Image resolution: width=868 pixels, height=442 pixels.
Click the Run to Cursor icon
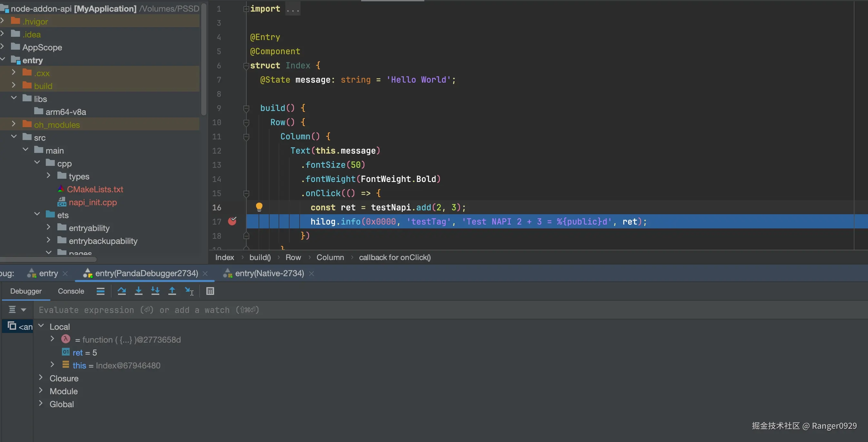189,291
